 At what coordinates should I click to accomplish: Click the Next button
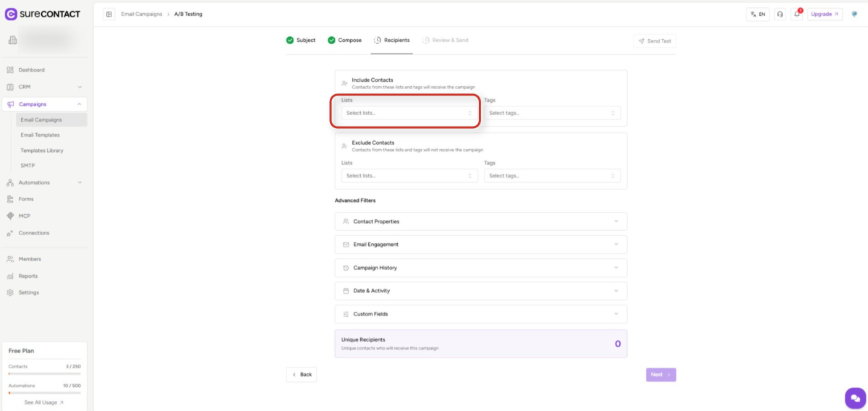pos(661,375)
